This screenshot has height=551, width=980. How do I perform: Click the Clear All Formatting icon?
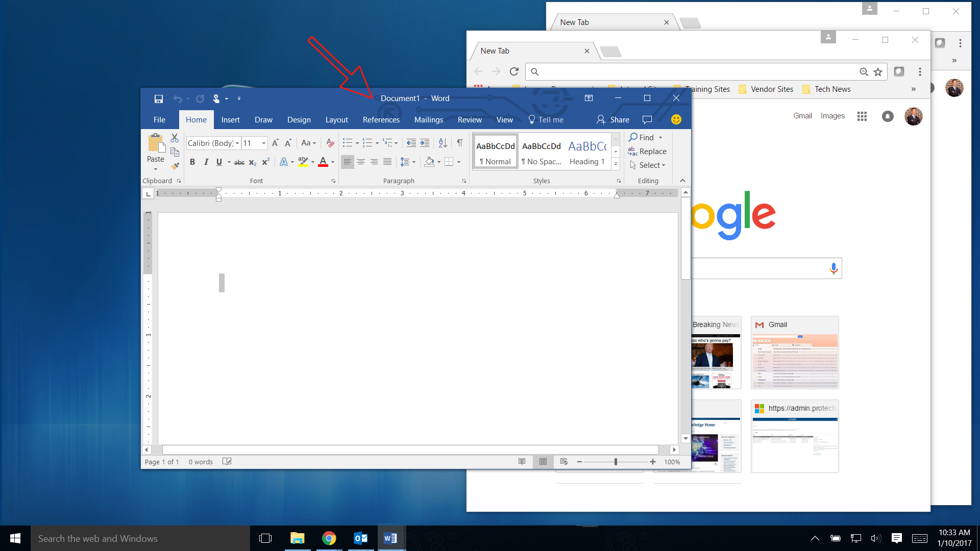click(330, 143)
